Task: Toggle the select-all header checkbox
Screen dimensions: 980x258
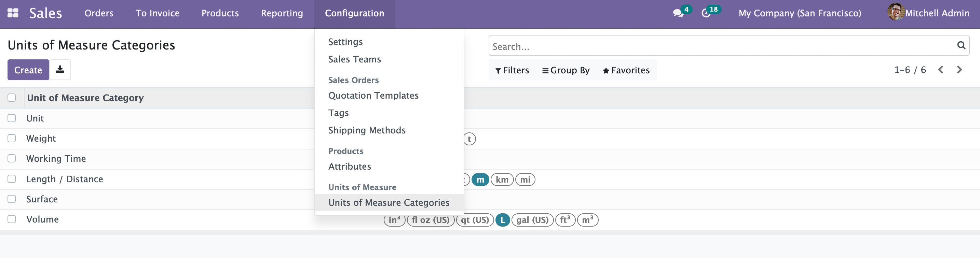Action: click(x=12, y=98)
